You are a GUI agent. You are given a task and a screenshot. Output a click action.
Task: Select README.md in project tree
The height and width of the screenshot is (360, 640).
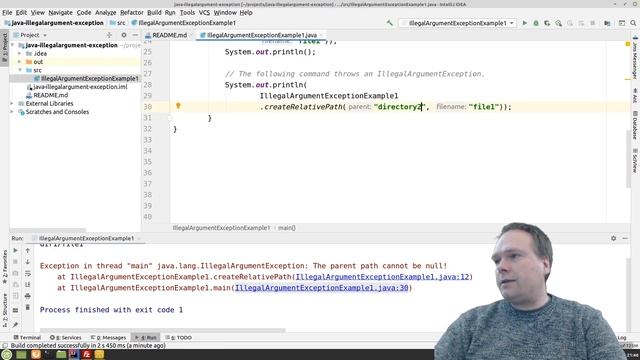coord(50,95)
